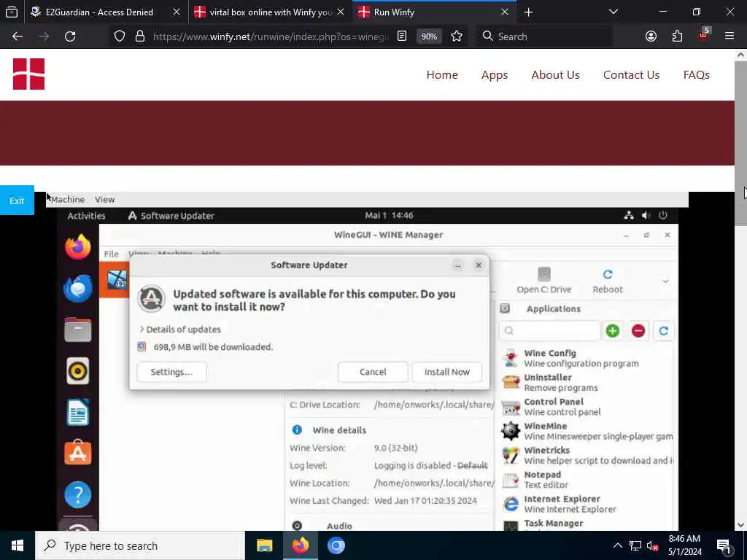Click the 90% zoom level indicator
The width and height of the screenshot is (747, 560).
(x=429, y=36)
